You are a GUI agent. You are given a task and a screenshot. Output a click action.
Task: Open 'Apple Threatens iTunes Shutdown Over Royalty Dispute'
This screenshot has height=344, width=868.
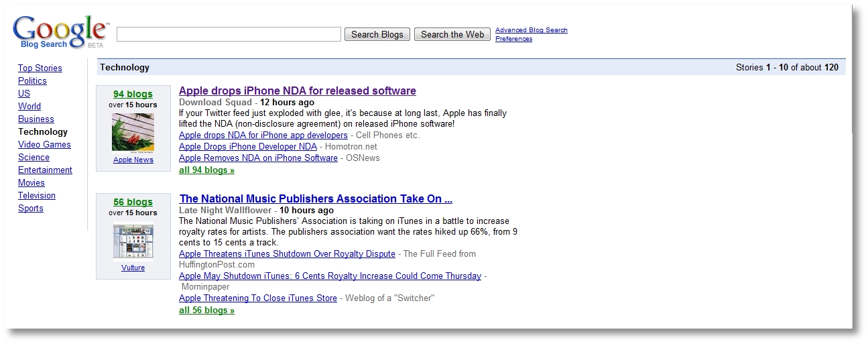[287, 254]
